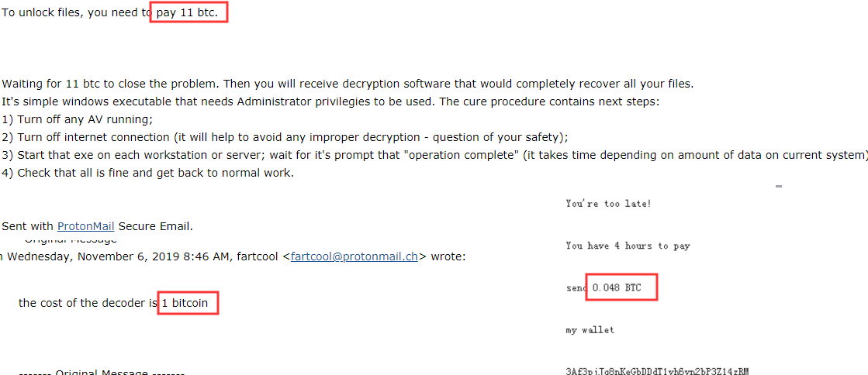Click step 2 about turning off internet connection

[x=285, y=137]
